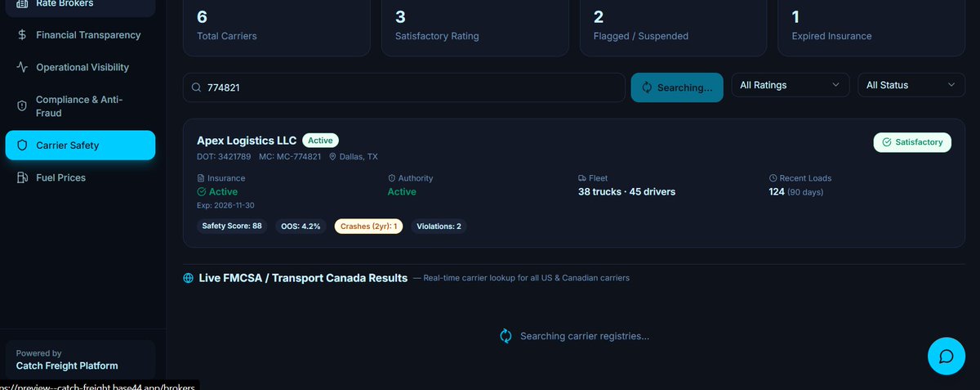Click the Searching carrier registries... text
The width and height of the screenshot is (980, 390).
[x=585, y=336]
